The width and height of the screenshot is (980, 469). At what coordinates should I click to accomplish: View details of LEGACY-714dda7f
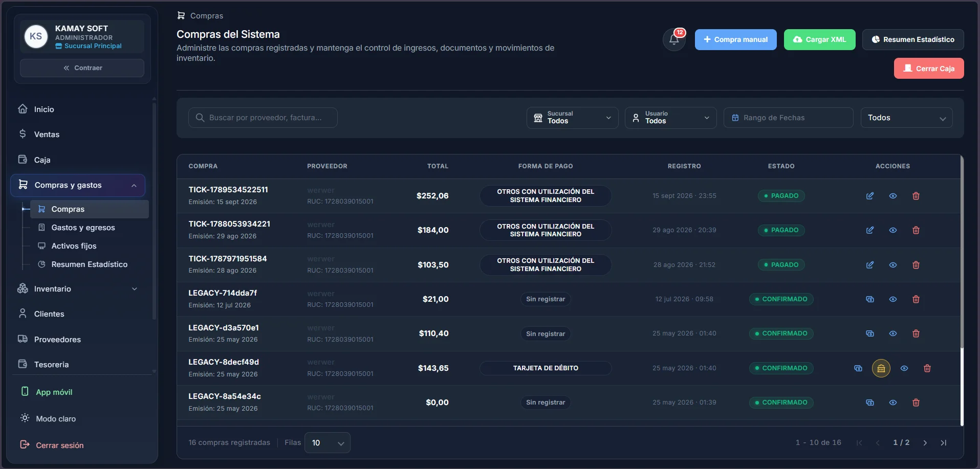(x=892, y=299)
